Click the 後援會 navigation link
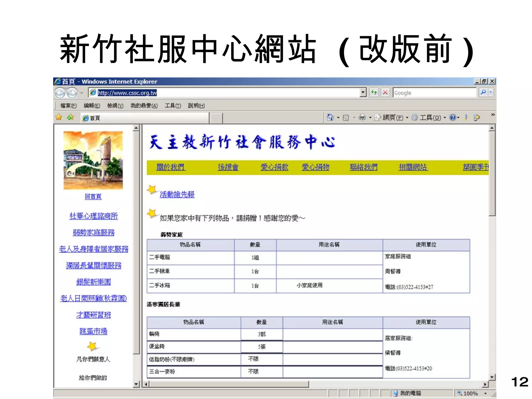 228,167
